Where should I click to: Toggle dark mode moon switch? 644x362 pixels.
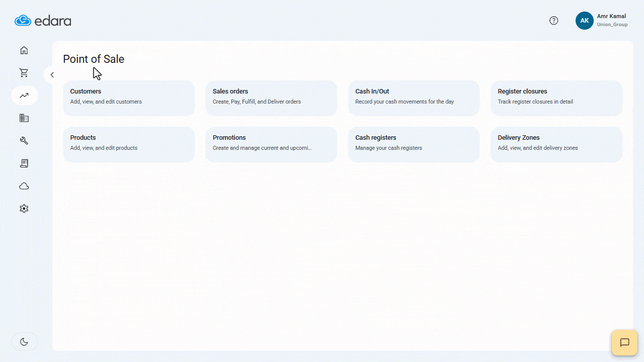pyautogui.click(x=24, y=342)
